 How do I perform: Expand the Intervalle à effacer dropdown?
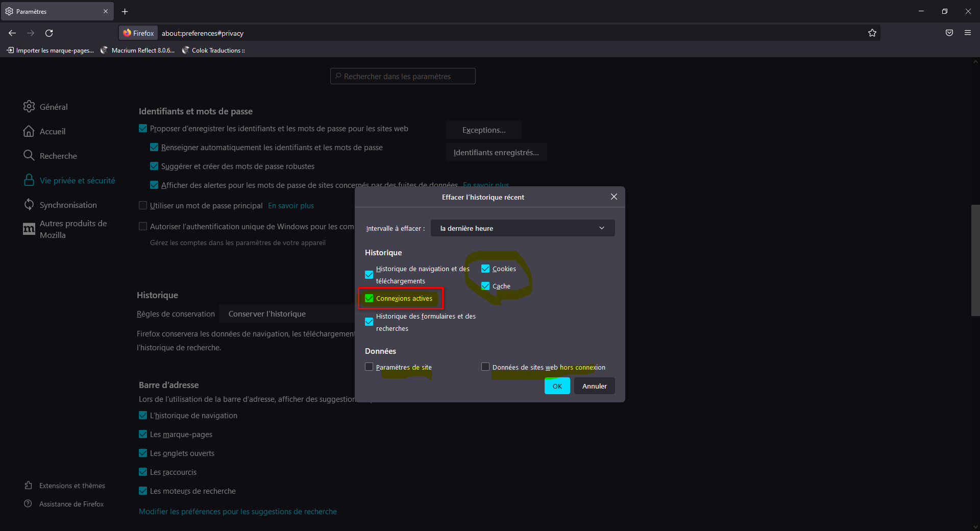click(x=522, y=228)
